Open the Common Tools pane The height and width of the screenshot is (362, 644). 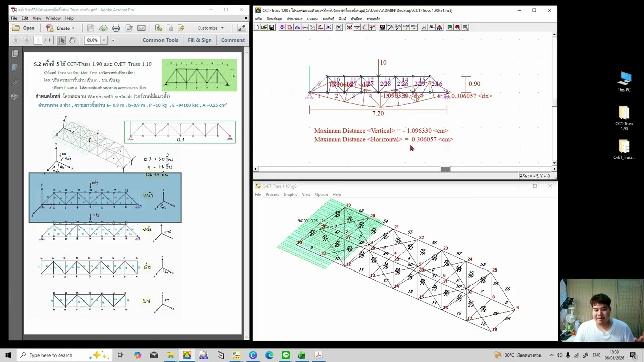point(160,40)
